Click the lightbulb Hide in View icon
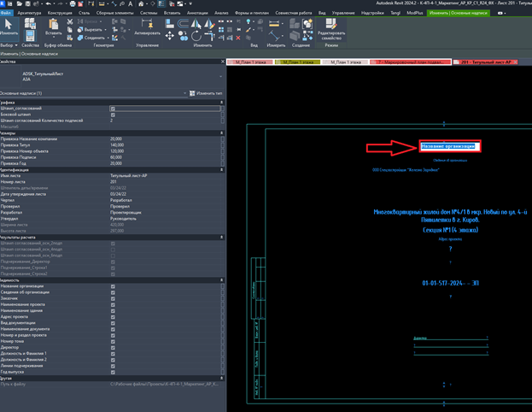 [x=248, y=22]
